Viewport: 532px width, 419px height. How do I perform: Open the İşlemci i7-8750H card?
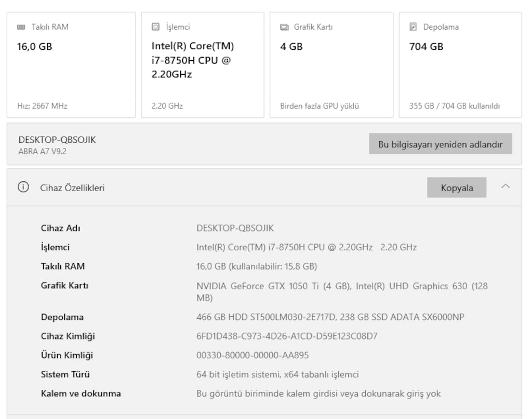[x=203, y=65]
